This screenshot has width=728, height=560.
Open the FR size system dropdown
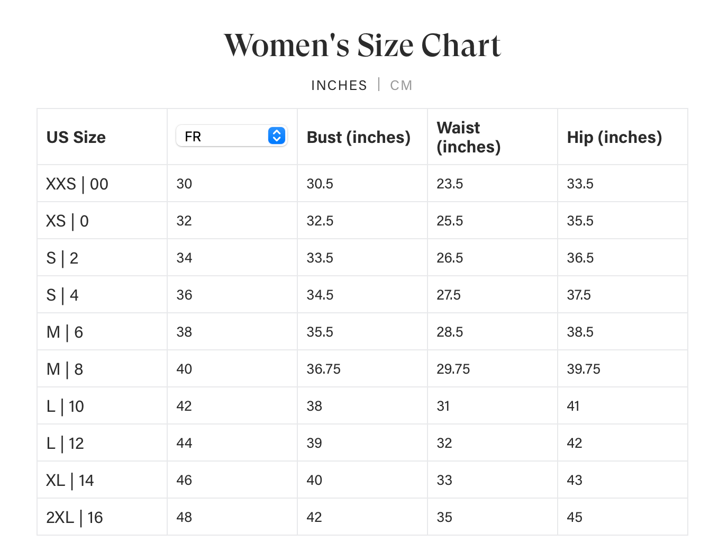[x=231, y=137]
